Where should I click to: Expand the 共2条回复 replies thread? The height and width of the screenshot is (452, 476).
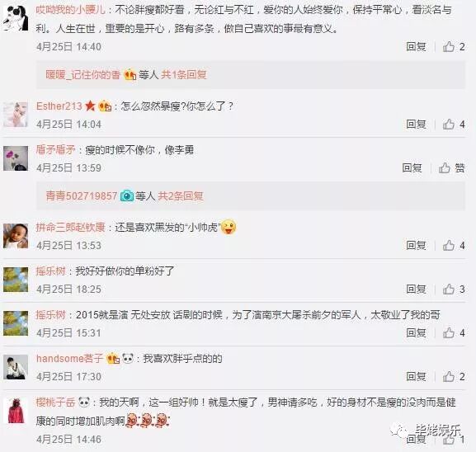[x=181, y=195]
